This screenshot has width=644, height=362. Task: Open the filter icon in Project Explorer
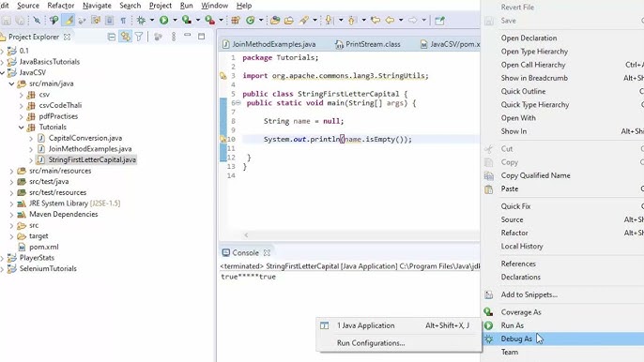(x=139, y=37)
